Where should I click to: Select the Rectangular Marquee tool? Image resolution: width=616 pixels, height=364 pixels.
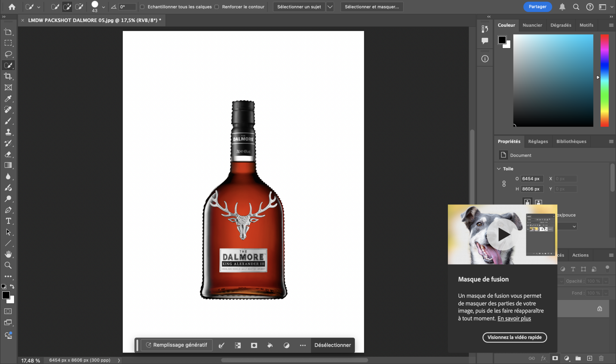point(8,43)
